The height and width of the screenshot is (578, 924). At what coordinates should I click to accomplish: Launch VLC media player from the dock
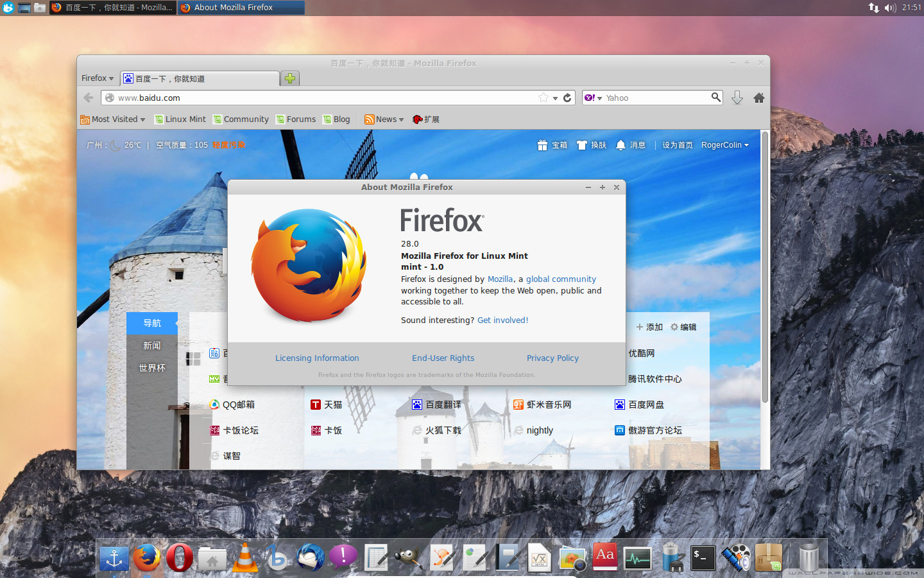click(x=245, y=557)
